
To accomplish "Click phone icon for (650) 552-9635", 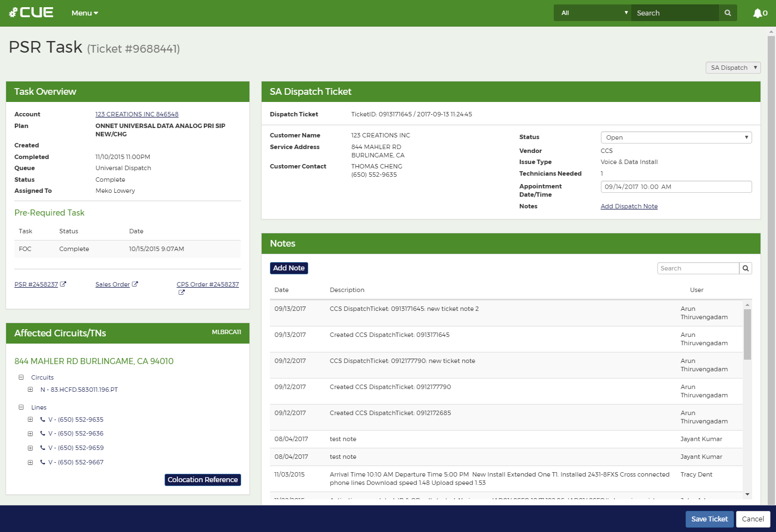I will coord(43,420).
